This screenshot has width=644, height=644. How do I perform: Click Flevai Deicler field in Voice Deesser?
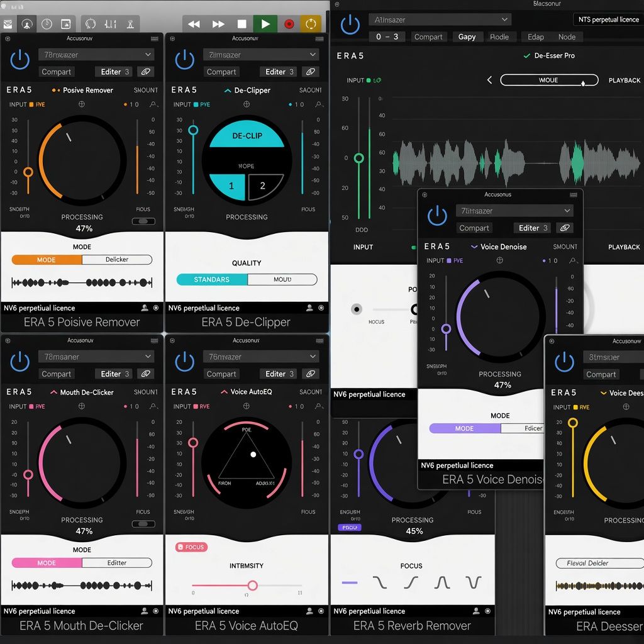tap(599, 563)
